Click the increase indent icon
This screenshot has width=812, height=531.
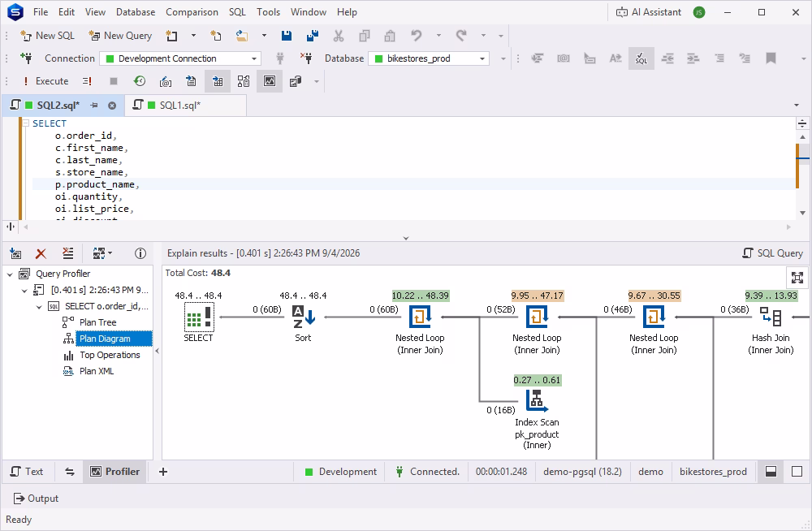(x=693, y=58)
